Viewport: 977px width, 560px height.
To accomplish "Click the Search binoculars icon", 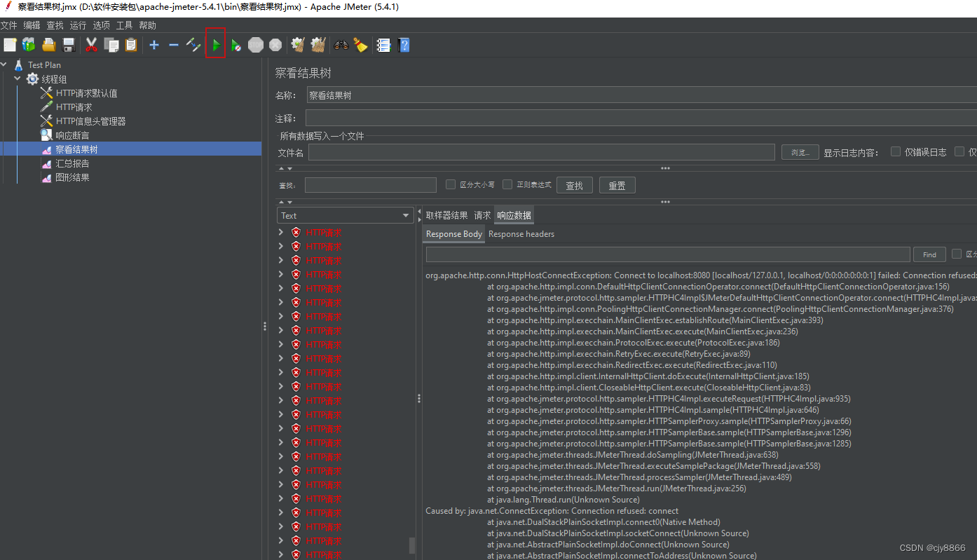I will [x=341, y=45].
